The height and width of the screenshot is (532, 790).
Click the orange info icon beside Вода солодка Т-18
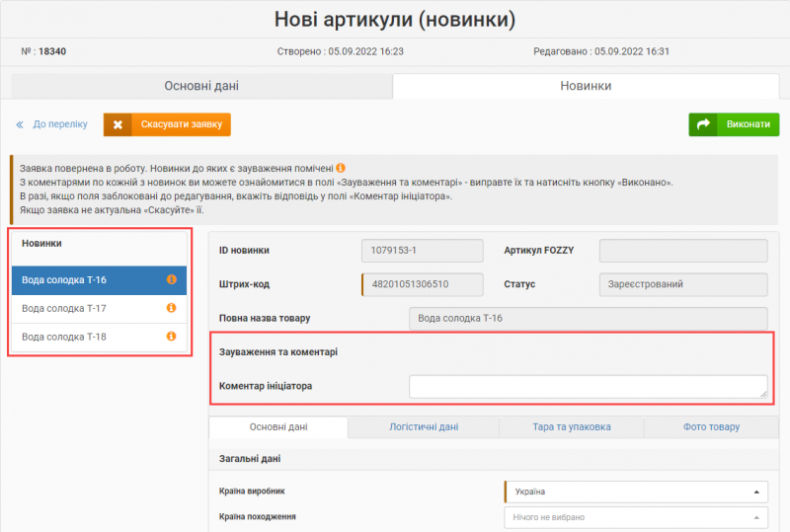click(171, 336)
